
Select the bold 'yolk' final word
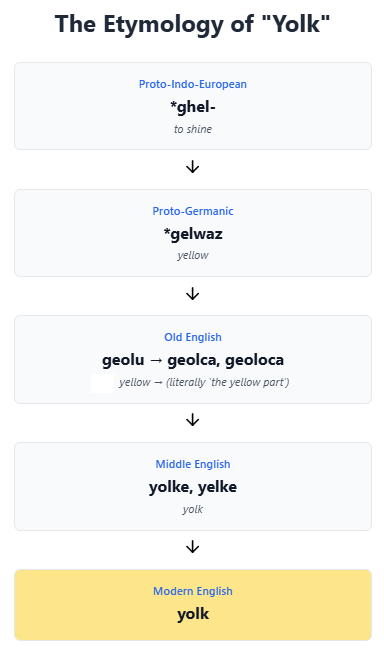click(193, 614)
